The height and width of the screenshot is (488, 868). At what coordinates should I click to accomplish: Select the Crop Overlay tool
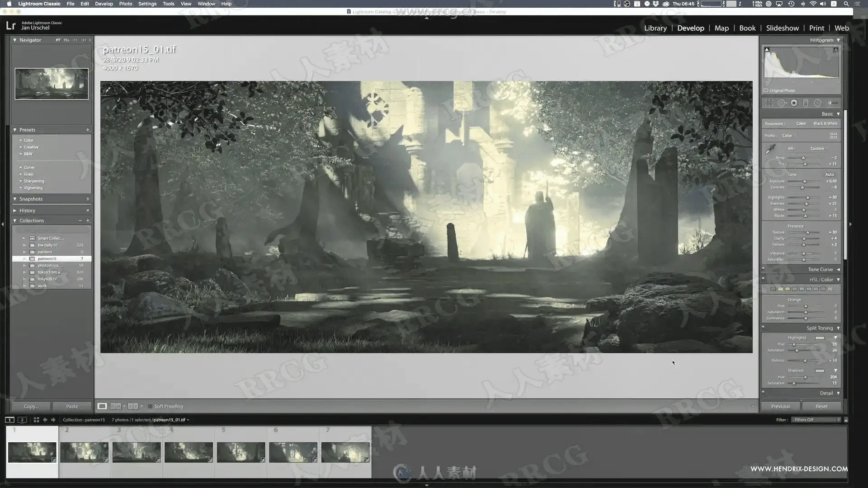coord(769,103)
